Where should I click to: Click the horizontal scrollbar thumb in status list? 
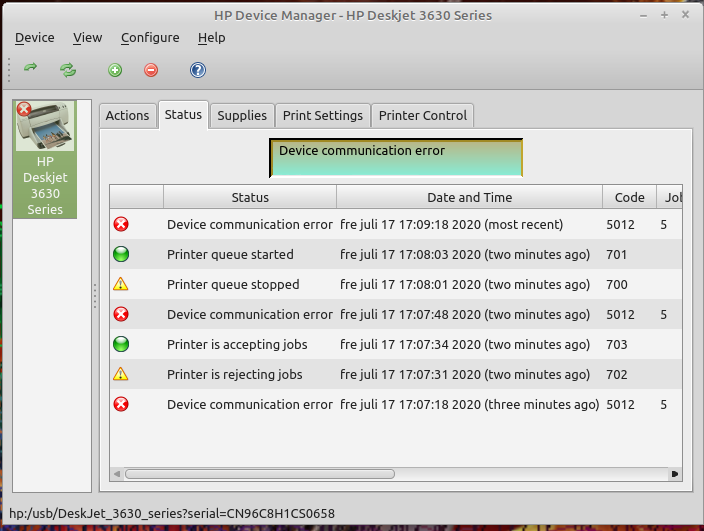260,474
